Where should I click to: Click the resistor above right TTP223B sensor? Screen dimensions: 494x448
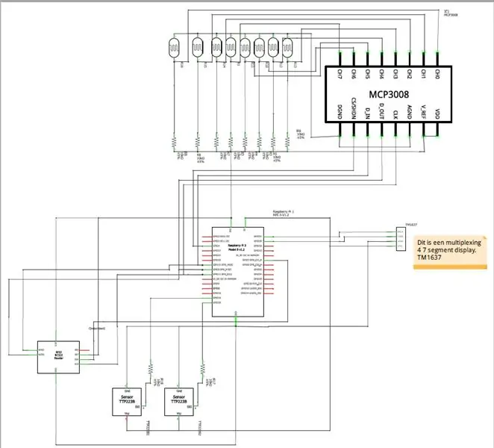[x=202, y=369]
